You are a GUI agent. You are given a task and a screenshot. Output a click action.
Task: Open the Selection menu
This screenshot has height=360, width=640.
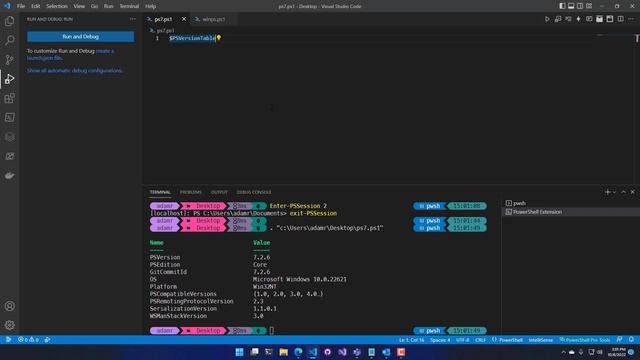57,6
